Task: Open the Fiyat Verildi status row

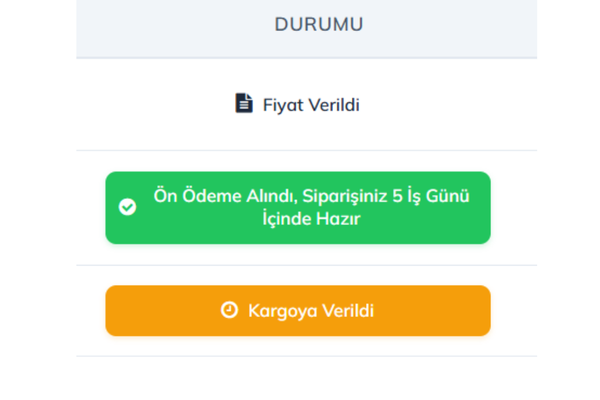Action: click(306, 105)
